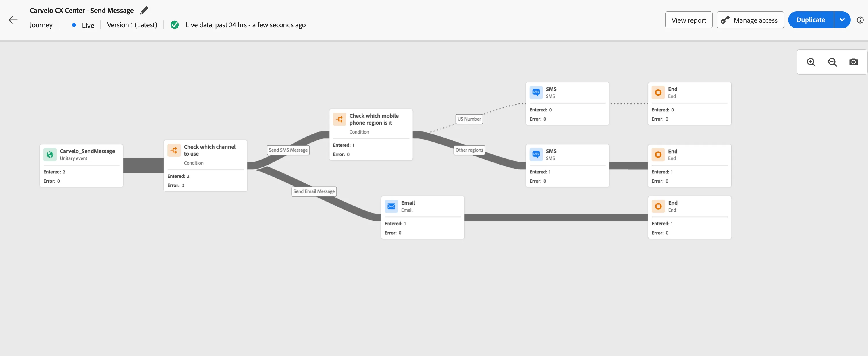
Task: Click the Carvelo_SendMessage event icon
Action: point(50,154)
